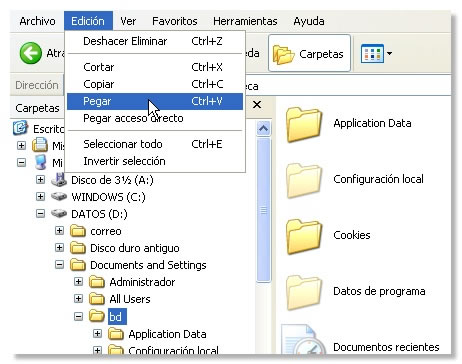The image size is (462, 364).
Task: Select the DATOS (D:) drive icon
Action: coord(59,214)
